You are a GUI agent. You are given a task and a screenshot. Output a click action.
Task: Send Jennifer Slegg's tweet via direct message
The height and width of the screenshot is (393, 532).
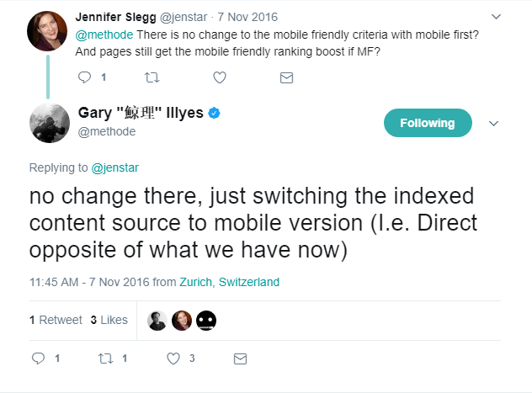coord(286,78)
